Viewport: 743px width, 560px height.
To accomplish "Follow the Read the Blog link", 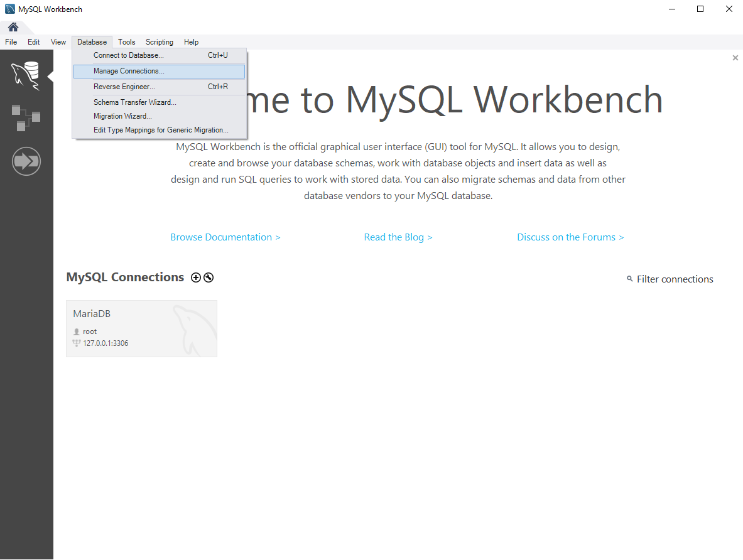I will click(x=398, y=237).
